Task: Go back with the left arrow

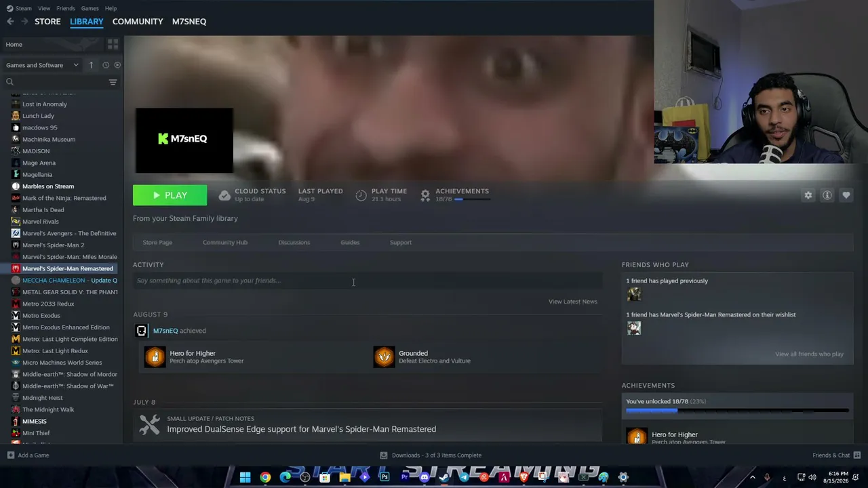Action: point(10,22)
